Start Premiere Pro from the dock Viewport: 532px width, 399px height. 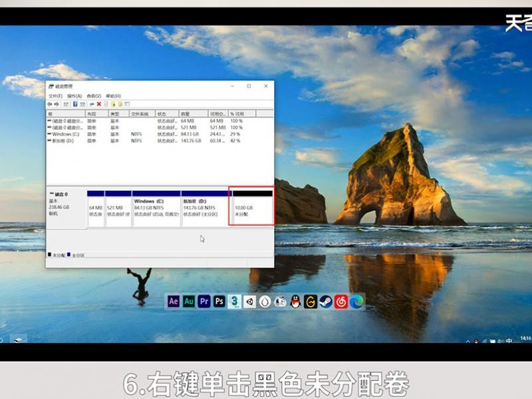tap(204, 301)
